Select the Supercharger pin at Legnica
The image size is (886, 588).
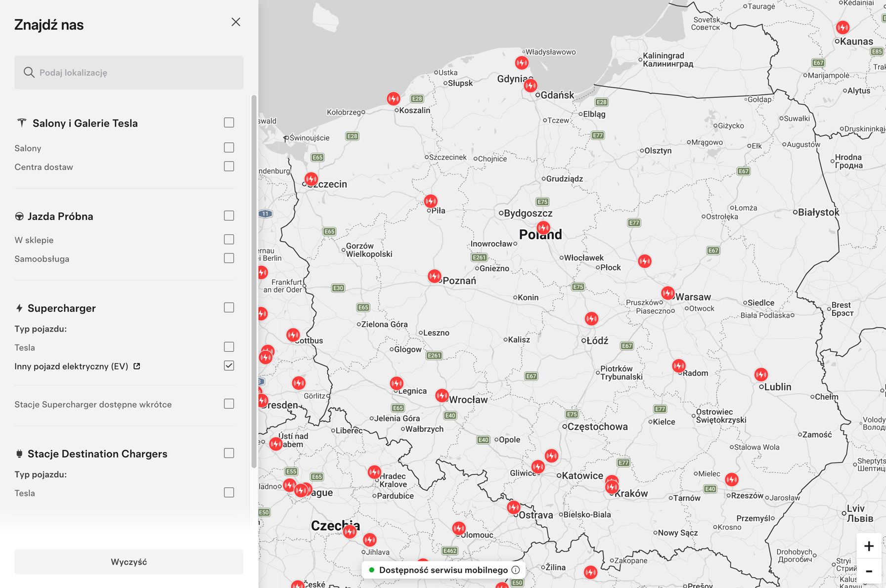(397, 383)
